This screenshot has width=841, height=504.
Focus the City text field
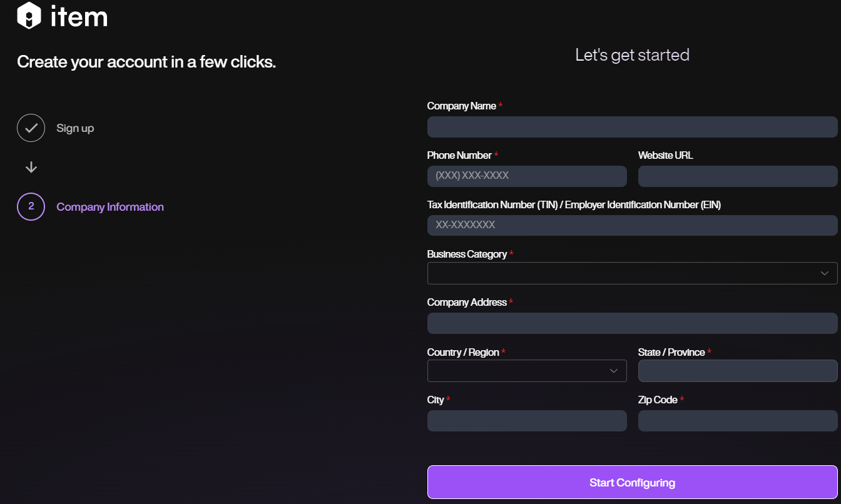click(x=526, y=421)
